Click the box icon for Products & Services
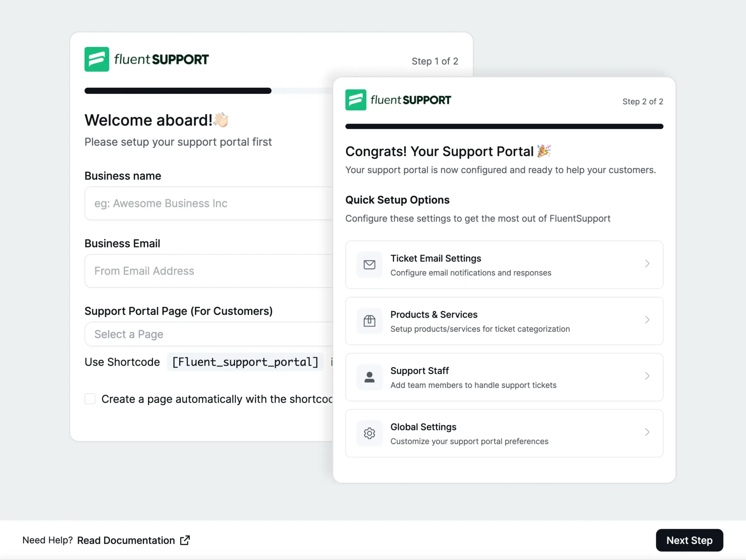The height and width of the screenshot is (560, 746). tap(369, 321)
